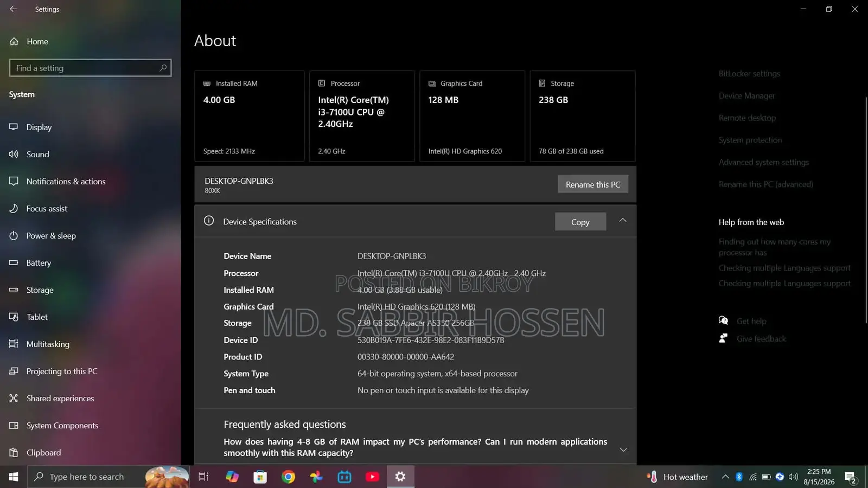
Task: Click Rename this PC button
Action: point(593,184)
